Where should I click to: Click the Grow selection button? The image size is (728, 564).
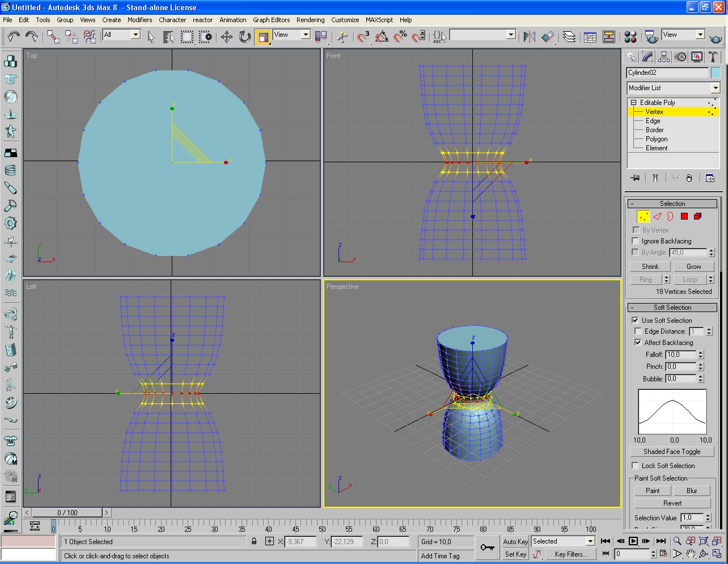click(694, 267)
